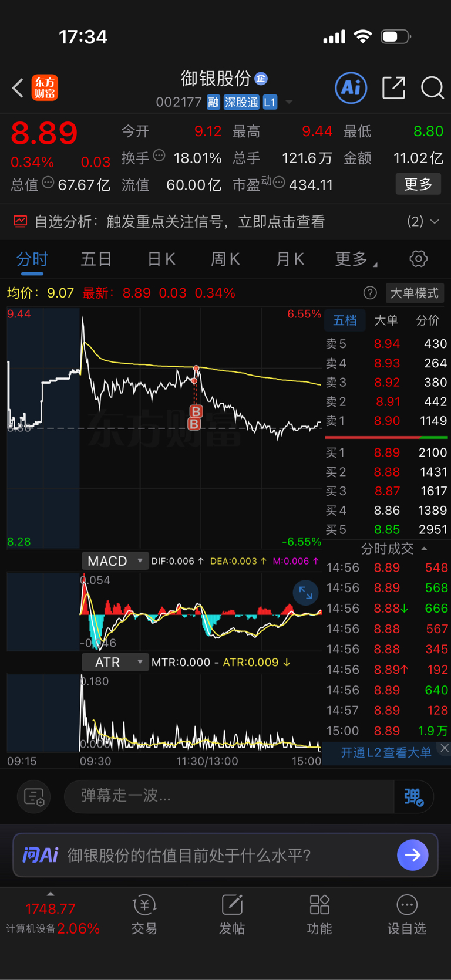Tap info icon next to 换手
Image resolution: width=451 pixels, height=980 pixels.
159,156
